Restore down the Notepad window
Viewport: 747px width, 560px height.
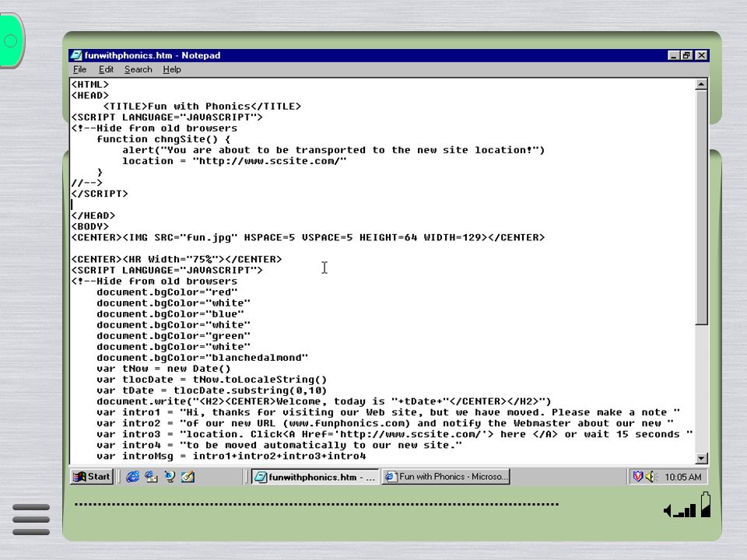[x=686, y=55]
